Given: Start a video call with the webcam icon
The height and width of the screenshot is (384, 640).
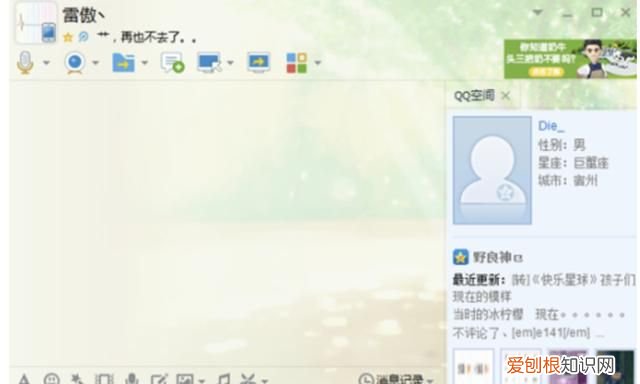Looking at the screenshot, I should click(75, 63).
